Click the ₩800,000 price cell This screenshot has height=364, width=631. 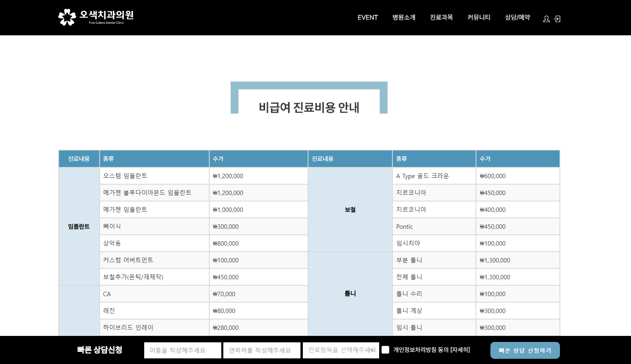pyautogui.click(x=259, y=243)
